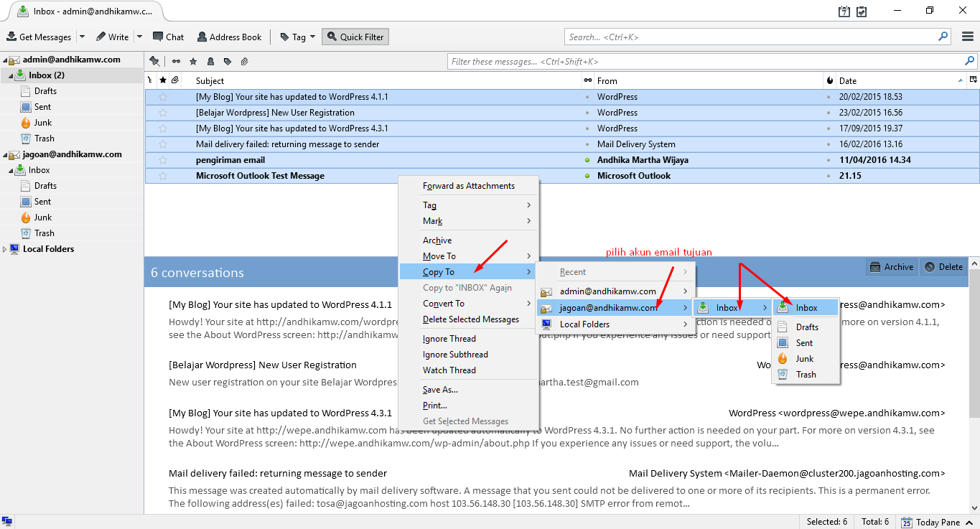
Task: Star the 'Microsoft Outlook Test Message' row
Action: pyautogui.click(x=163, y=176)
